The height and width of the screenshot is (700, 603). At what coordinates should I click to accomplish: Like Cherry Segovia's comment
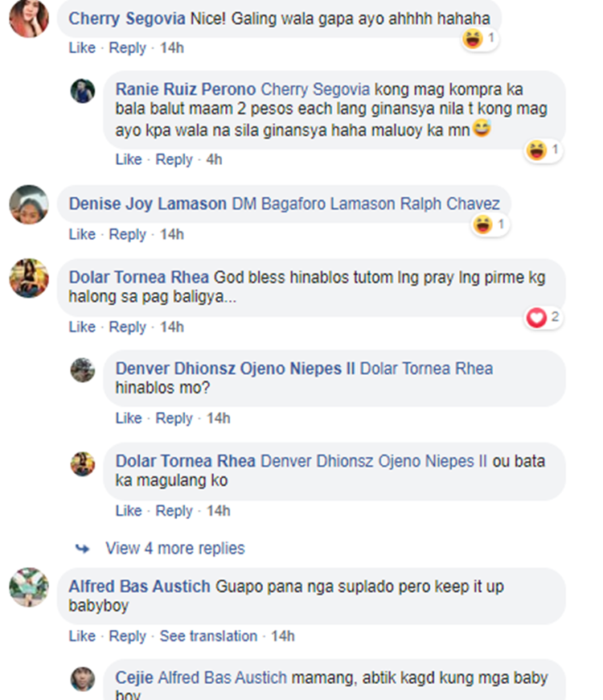point(82,47)
